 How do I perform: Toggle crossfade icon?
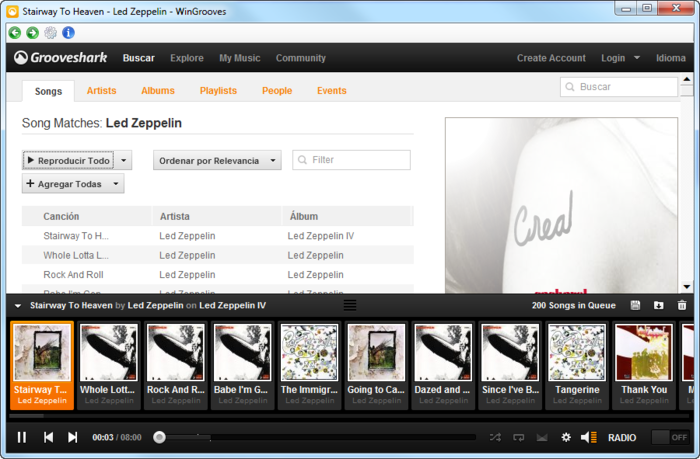pyautogui.click(x=542, y=437)
